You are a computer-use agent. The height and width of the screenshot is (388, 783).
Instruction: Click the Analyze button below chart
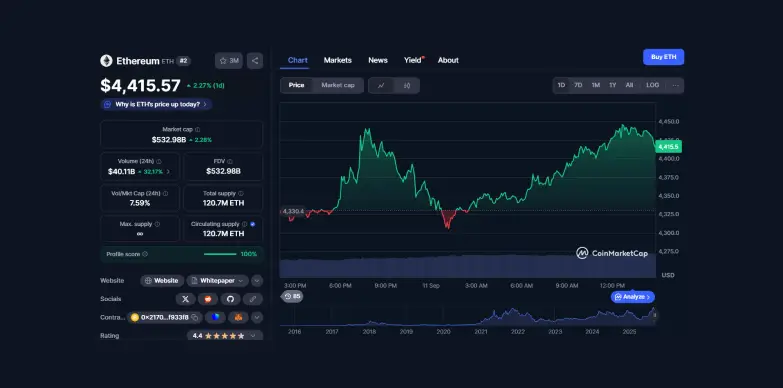[633, 297]
